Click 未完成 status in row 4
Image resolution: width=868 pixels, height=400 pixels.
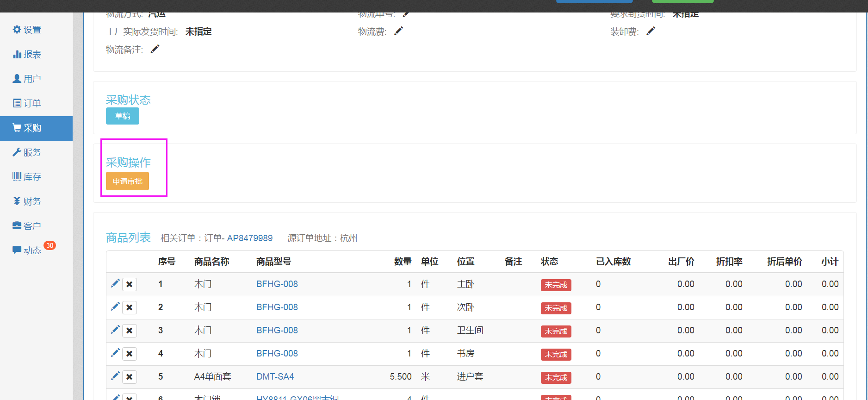click(x=556, y=355)
